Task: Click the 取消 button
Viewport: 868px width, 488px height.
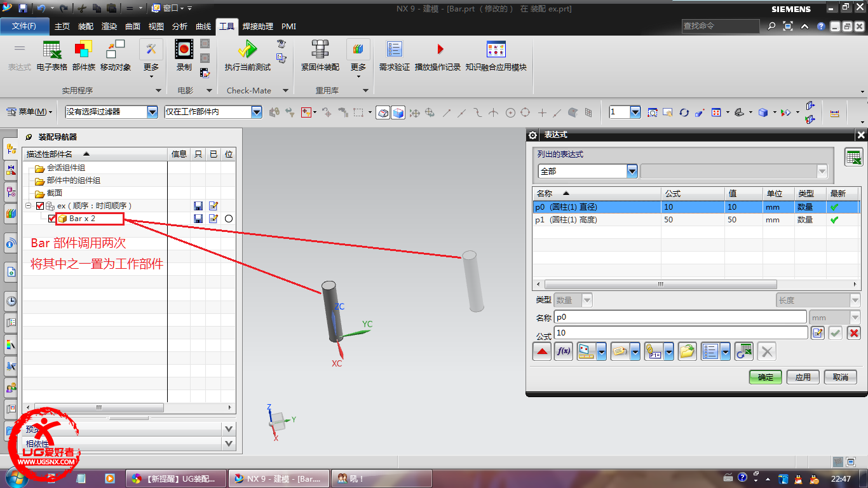Action: pos(841,377)
